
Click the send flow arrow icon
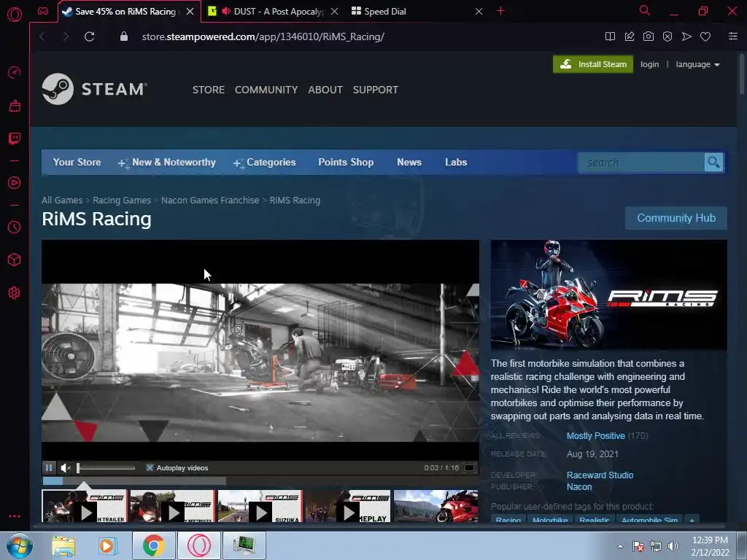(x=686, y=36)
